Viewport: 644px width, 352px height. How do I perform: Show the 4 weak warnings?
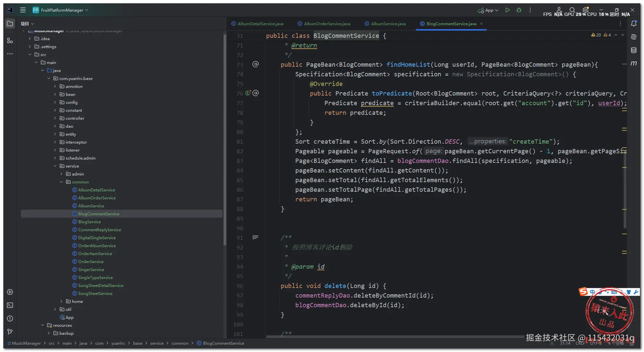click(x=607, y=35)
